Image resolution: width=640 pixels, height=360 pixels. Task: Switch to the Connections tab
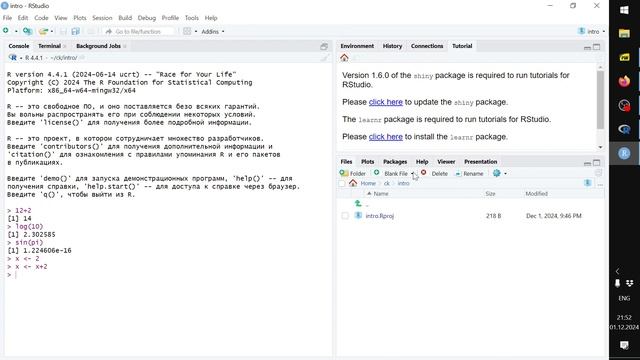tap(427, 46)
